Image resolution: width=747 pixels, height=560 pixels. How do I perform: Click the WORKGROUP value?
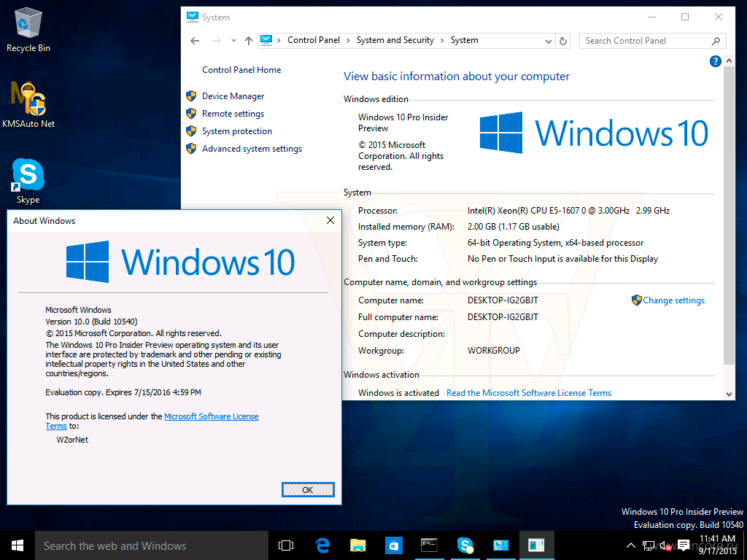pos(494,351)
